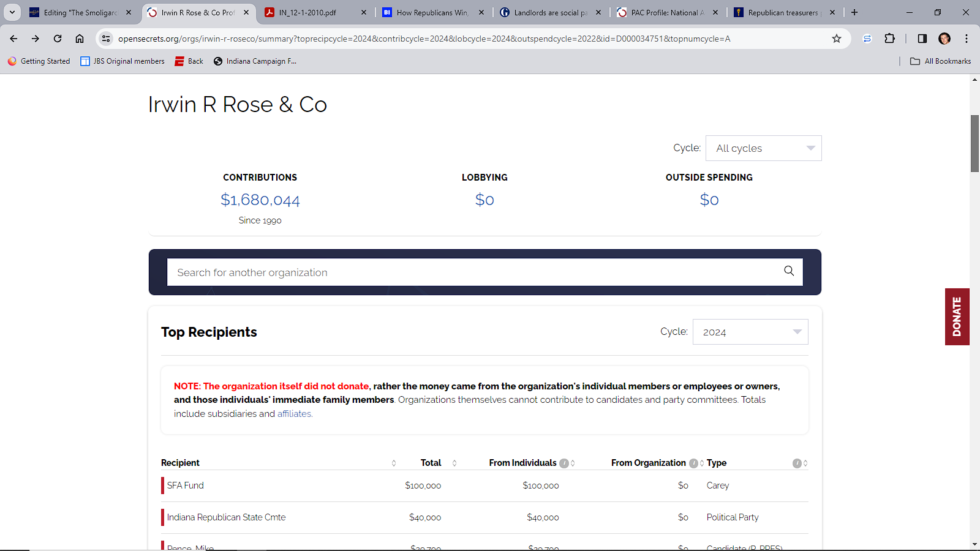Click From Individuals info icon
This screenshot has height=551, width=980.
tap(564, 463)
